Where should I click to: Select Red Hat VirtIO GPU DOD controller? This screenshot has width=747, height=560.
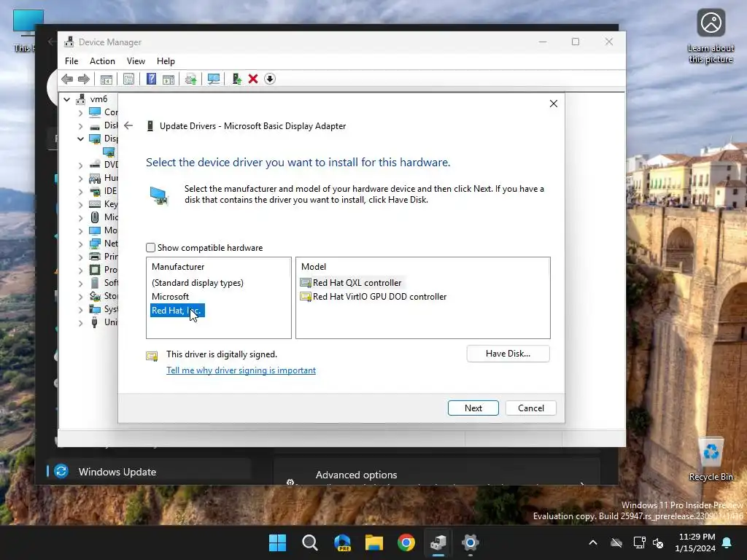(373, 297)
